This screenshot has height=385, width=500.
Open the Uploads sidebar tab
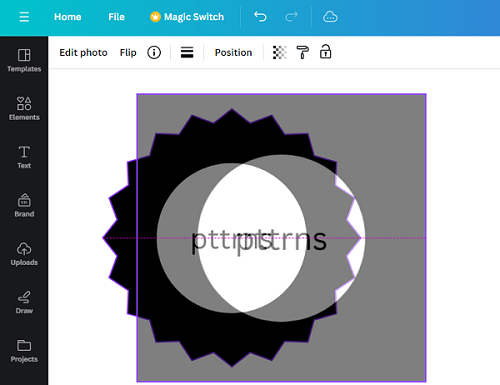[x=24, y=254]
